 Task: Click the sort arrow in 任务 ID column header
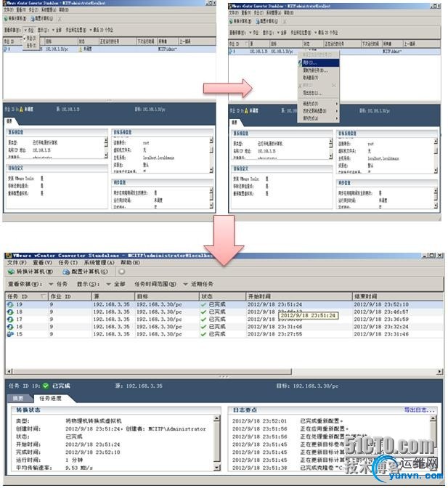(x=44, y=296)
